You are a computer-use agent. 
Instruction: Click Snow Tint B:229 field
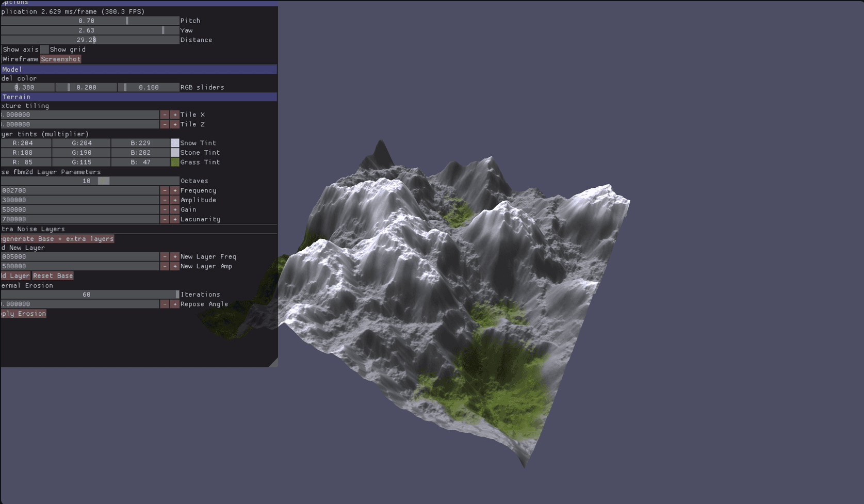pyautogui.click(x=140, y=143)
